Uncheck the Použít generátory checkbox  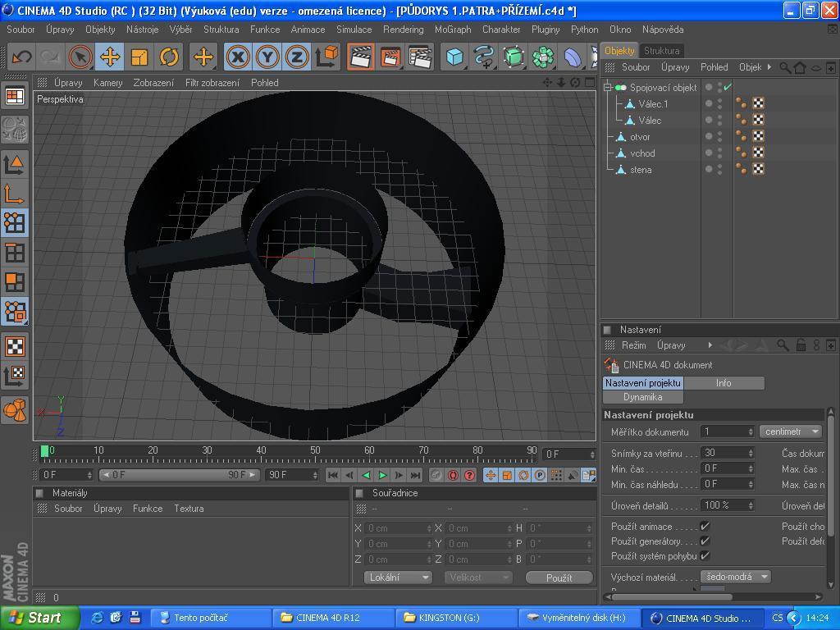pyautogui.click(x=705, y=541)
